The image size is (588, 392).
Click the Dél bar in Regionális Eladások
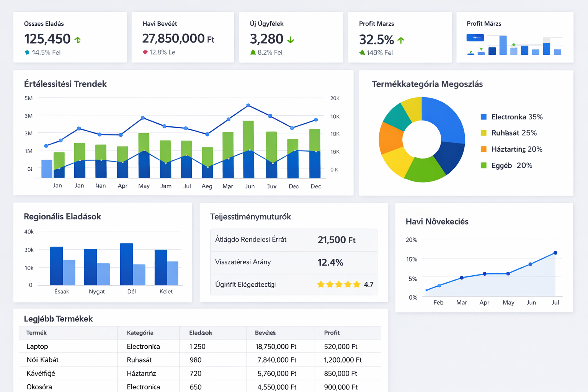click(126, 264)
